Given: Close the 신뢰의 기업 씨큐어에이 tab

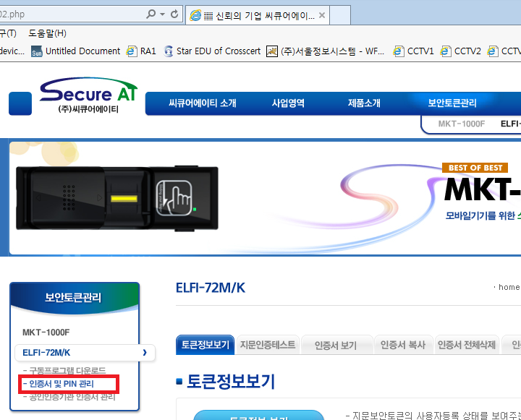Looking at the screenshot, I should 321,15.
